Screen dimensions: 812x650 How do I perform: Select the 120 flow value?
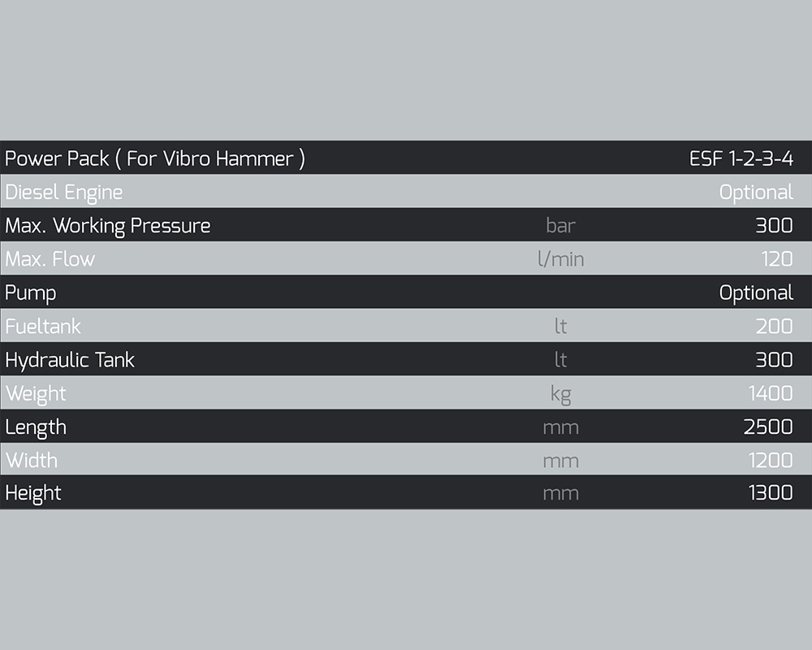(776, 259)
